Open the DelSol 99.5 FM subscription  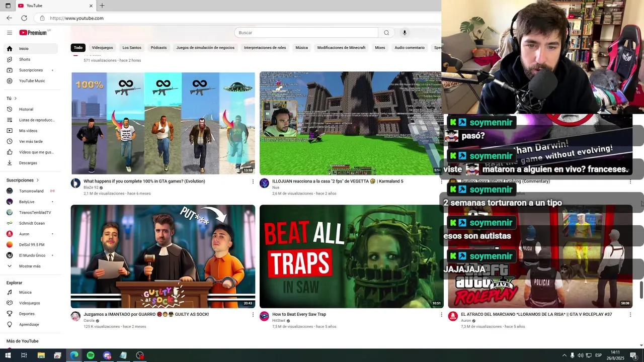point(31,245)
